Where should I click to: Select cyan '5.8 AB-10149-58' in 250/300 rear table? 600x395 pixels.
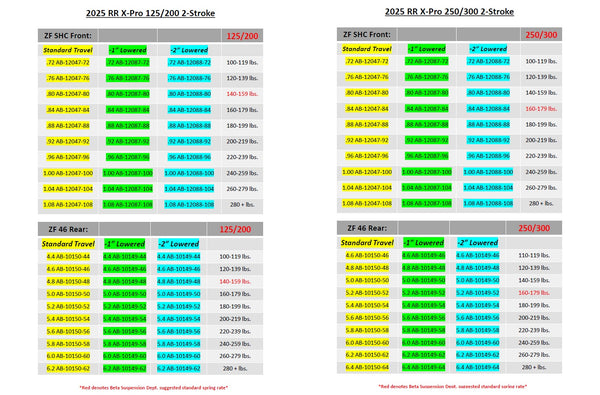[x=477, y=330]
